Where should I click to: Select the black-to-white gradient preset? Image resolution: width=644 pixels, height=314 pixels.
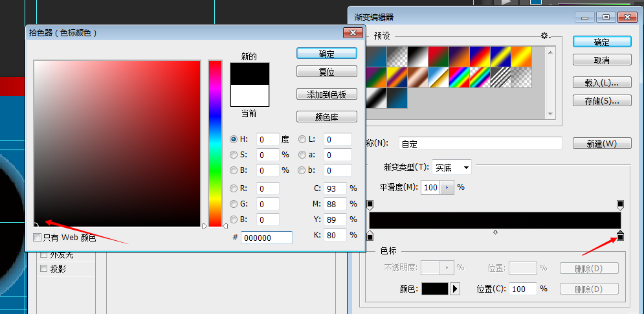point(417,56)
